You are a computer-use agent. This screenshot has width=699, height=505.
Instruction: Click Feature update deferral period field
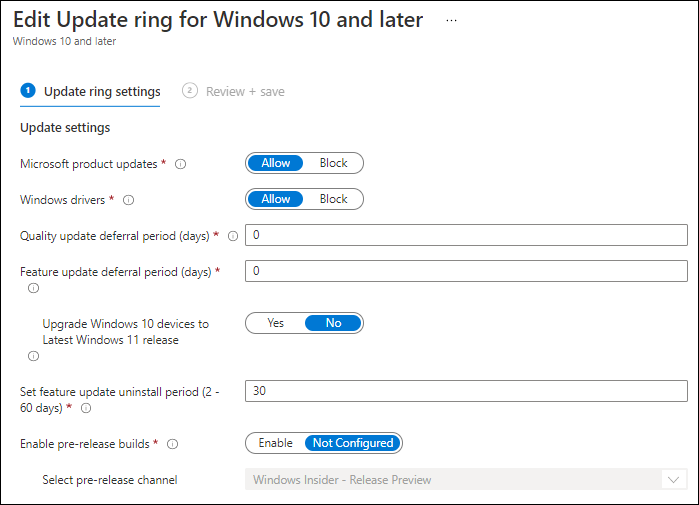click(x=466, y=271)
